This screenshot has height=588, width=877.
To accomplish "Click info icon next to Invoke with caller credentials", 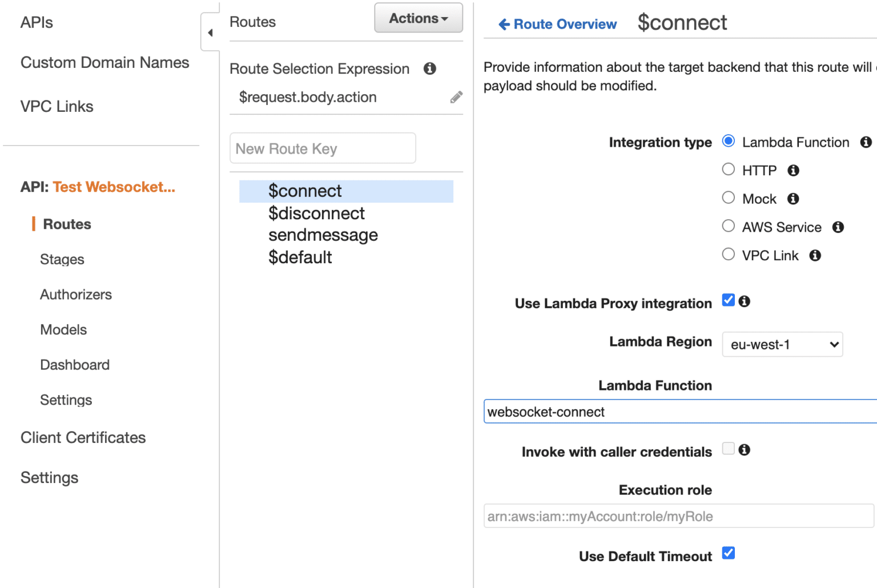I will (746, 449).
